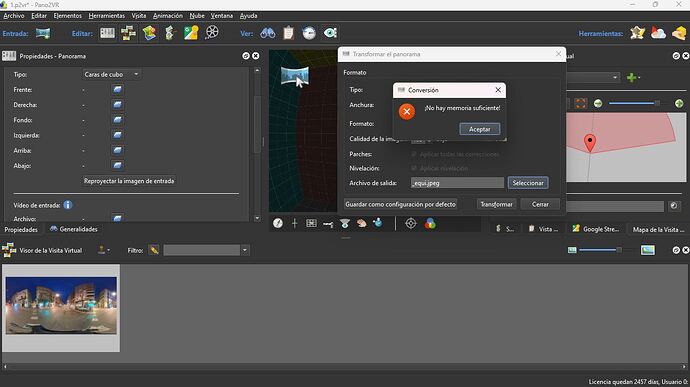Click the green plus zoom-in icon beside the map slider
690x387 pixels.
[x=679, y=103]
